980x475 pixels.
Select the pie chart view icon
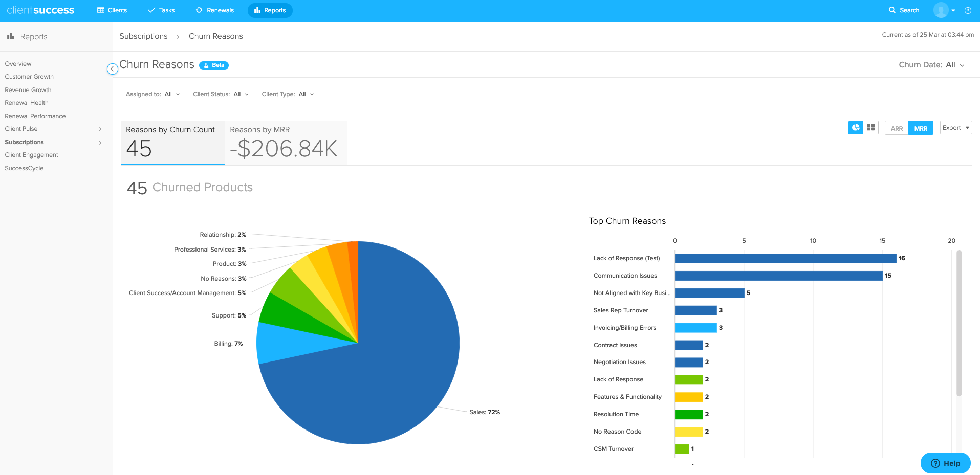click(x=855, y=127)
